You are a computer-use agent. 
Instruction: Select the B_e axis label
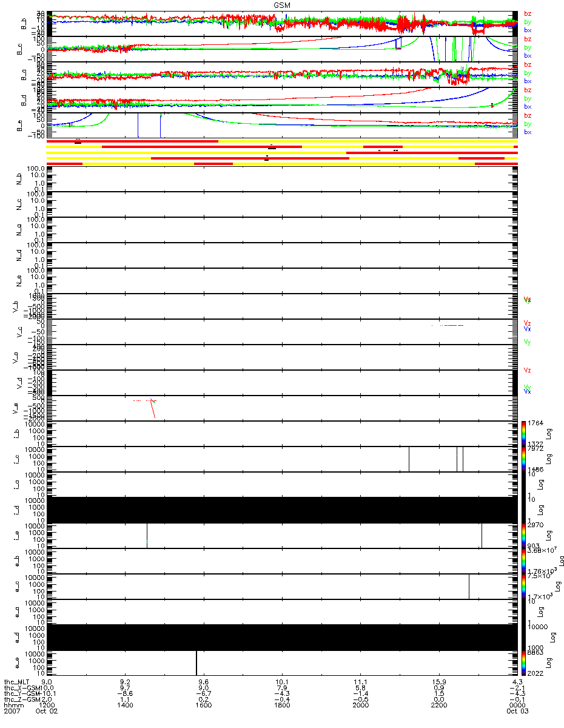(x=19, y=126)
